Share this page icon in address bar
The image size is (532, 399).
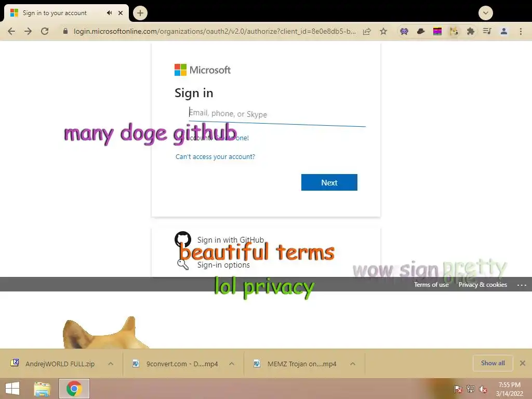click(367, 31)
